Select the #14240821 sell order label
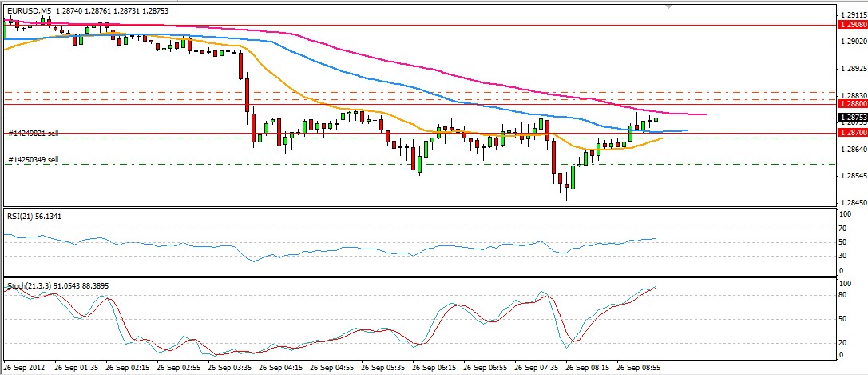Viewport: 868px width, 375px height. point(34,133)
